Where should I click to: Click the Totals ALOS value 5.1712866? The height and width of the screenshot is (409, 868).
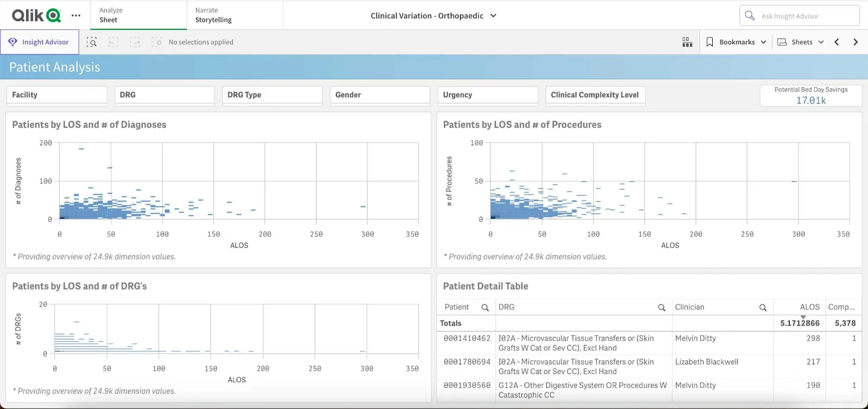coord(800,323)
